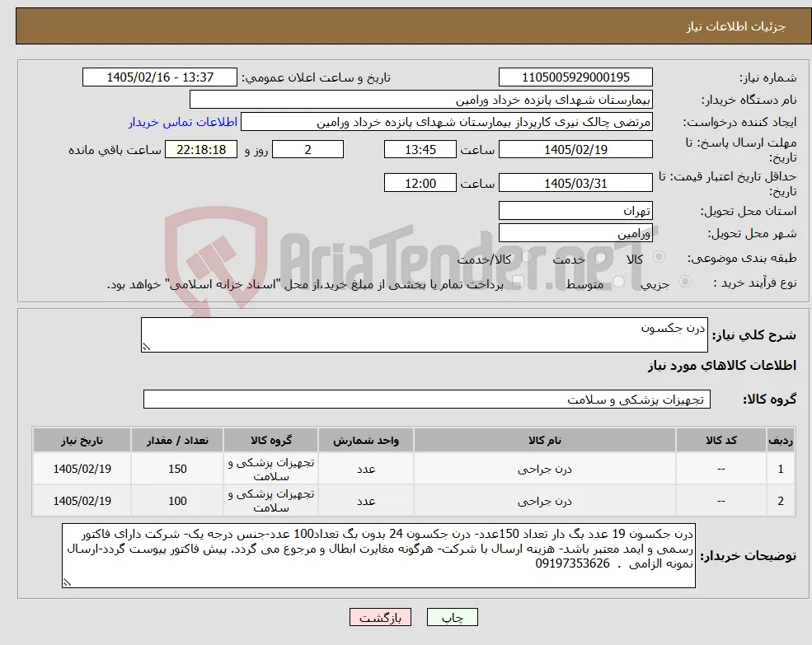Click quantity 150 in row 1
812x645 pixels.
pyautogui.click(x=177, y=469)
